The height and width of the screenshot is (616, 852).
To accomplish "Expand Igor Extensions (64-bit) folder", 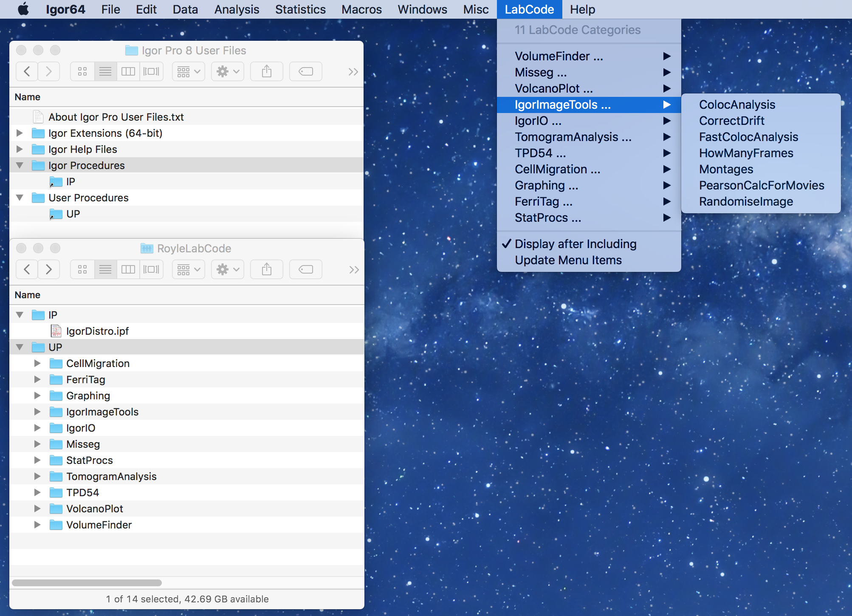I will (20, 133).
